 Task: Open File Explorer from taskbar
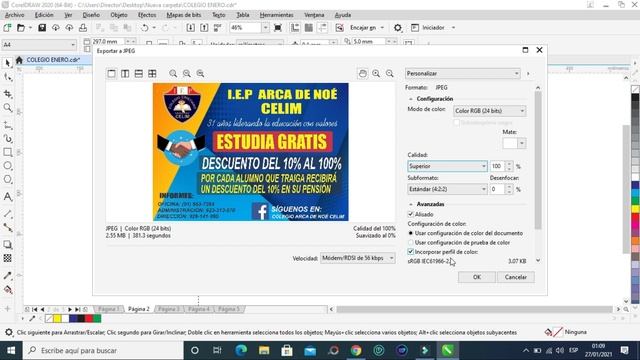coord(264,351)
